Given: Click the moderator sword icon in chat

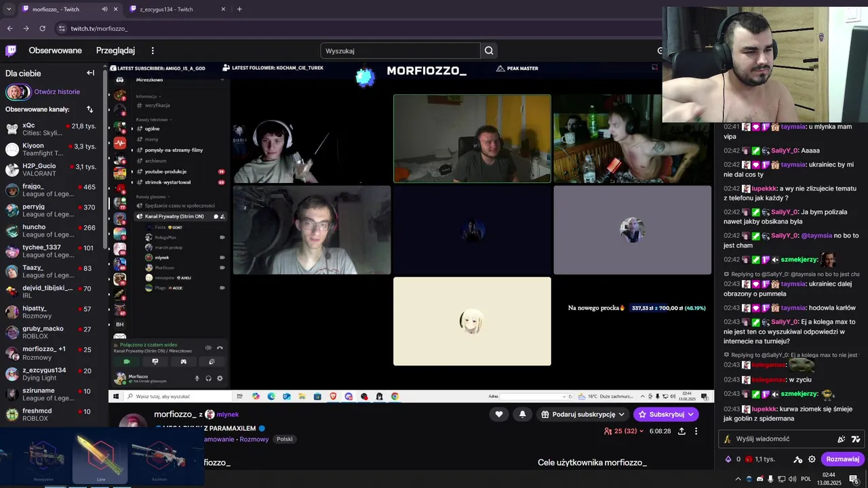Looking at the screenshot, I should pyautogui.click(x=798, y=459).
